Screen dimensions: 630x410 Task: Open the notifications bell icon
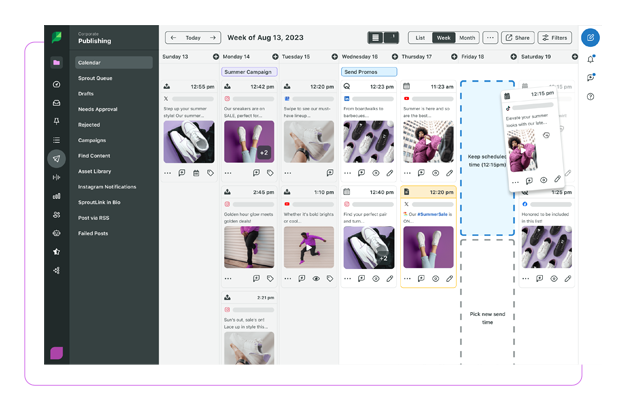[x=590, y=59]
